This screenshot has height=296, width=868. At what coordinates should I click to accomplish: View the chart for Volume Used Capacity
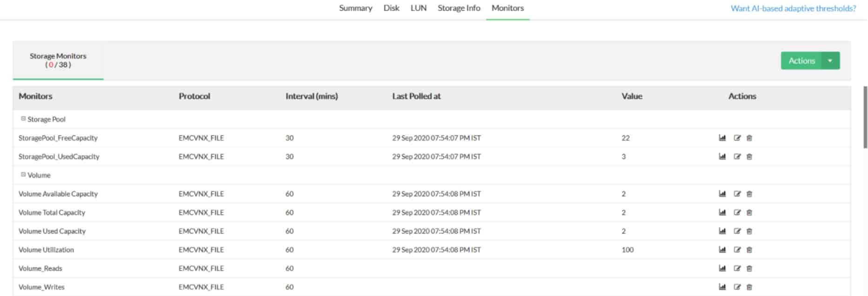pos(721,231)
